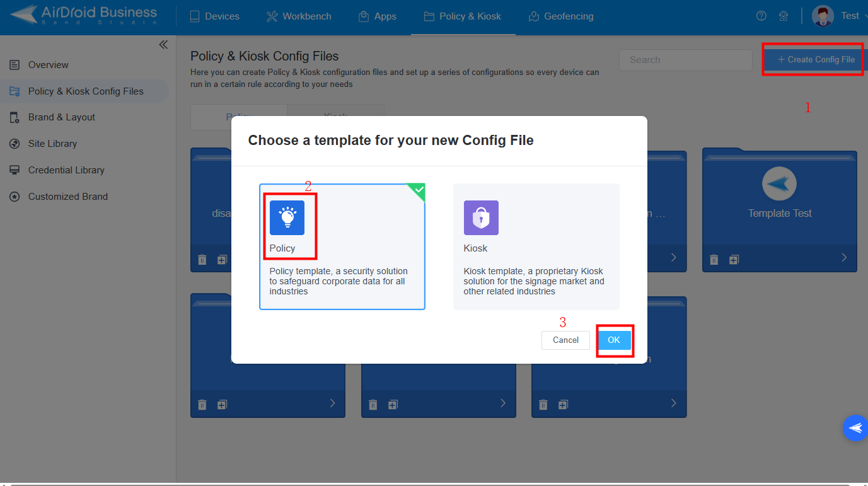Select the Policy template description text
This screenshot has width=868, height=486.
tap(339, 281)
